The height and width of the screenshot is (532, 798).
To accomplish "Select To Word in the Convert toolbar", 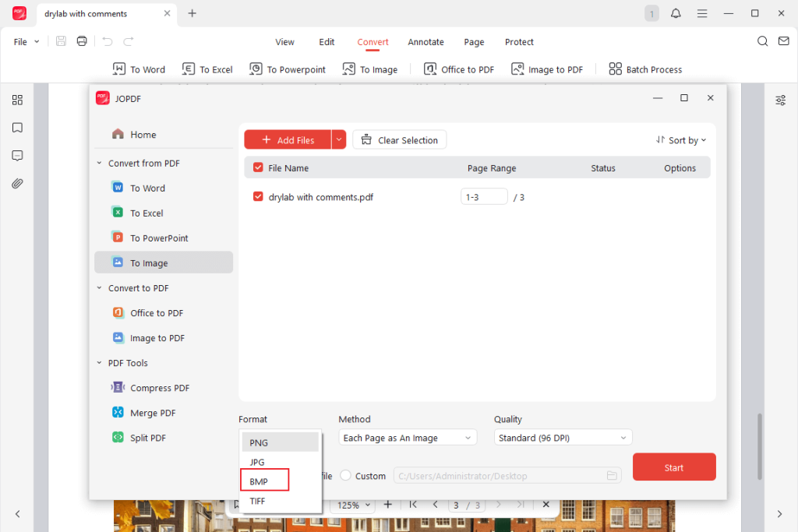I will (x=139, y=69).
